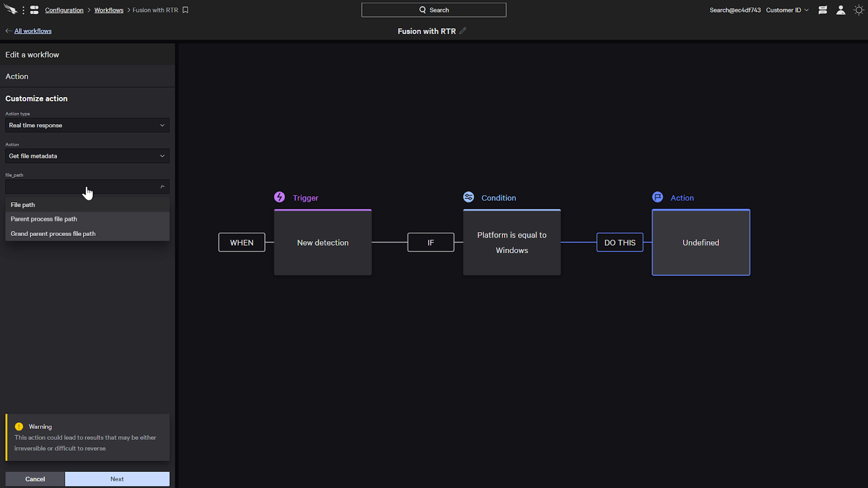
Task: Open the vertical dots menu
Action: pos(23,10)
